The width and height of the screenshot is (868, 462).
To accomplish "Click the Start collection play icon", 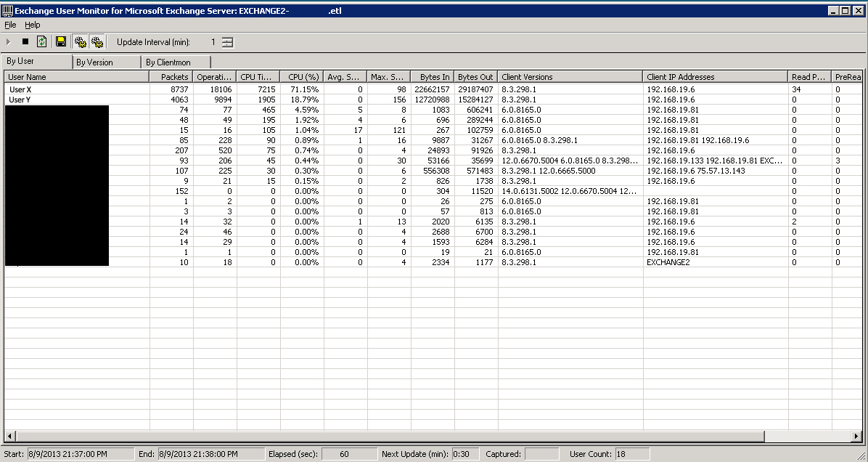I will coord(8,41).
